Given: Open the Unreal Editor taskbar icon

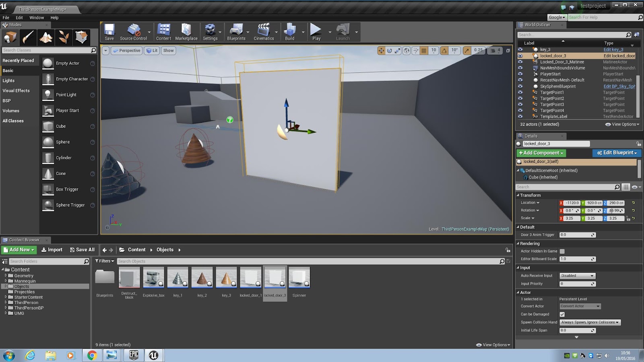Looking at the screenshot, I should pos(153,355).
